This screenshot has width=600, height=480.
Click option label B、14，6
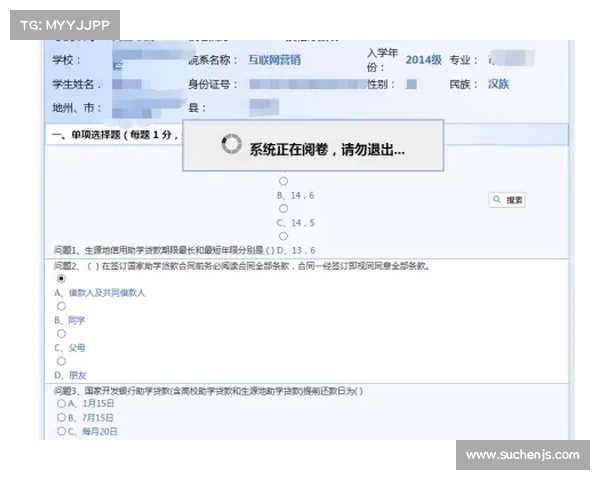tap(295, 196)
